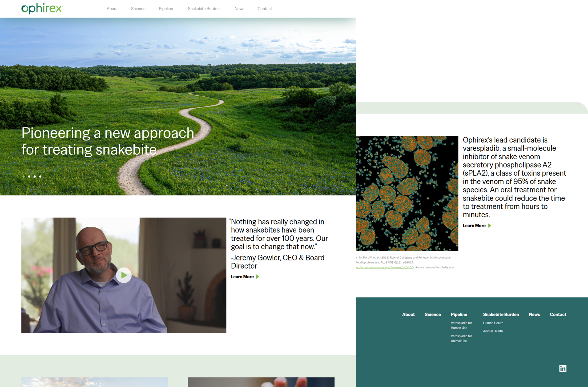Open Contact from the header navigation

[265, 9]
